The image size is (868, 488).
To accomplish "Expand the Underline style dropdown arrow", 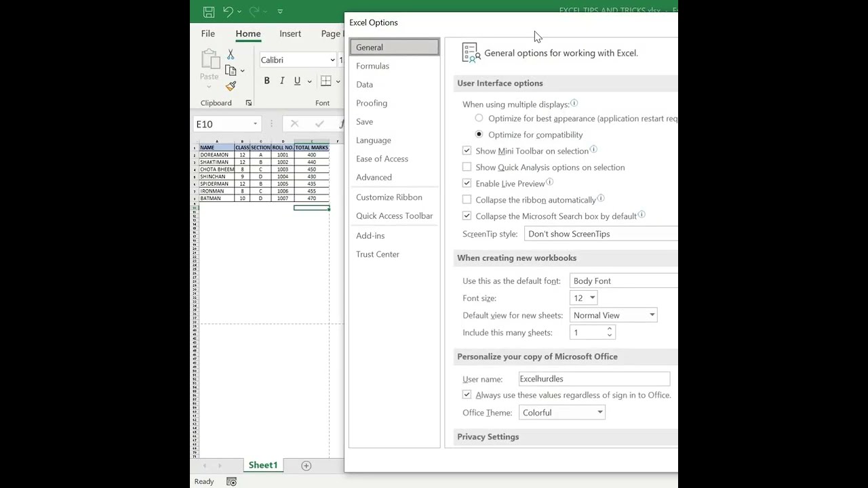I will [310, 81].
